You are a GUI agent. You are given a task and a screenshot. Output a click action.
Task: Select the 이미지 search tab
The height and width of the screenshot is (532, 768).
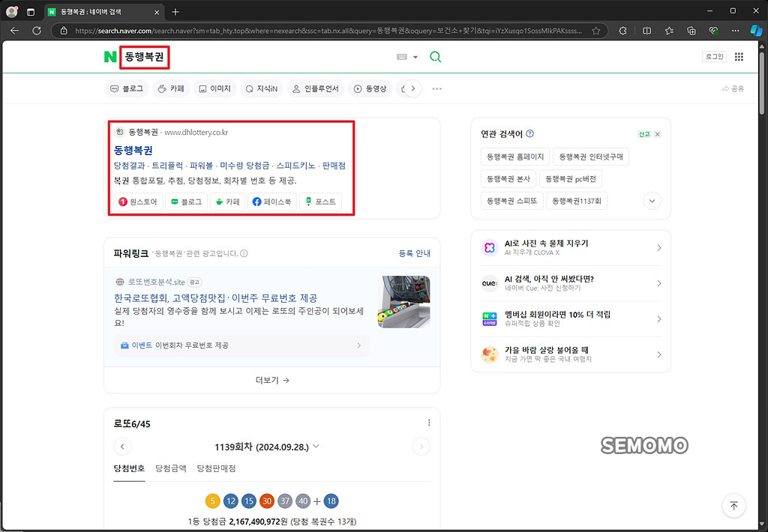click(x=215, y=88)
